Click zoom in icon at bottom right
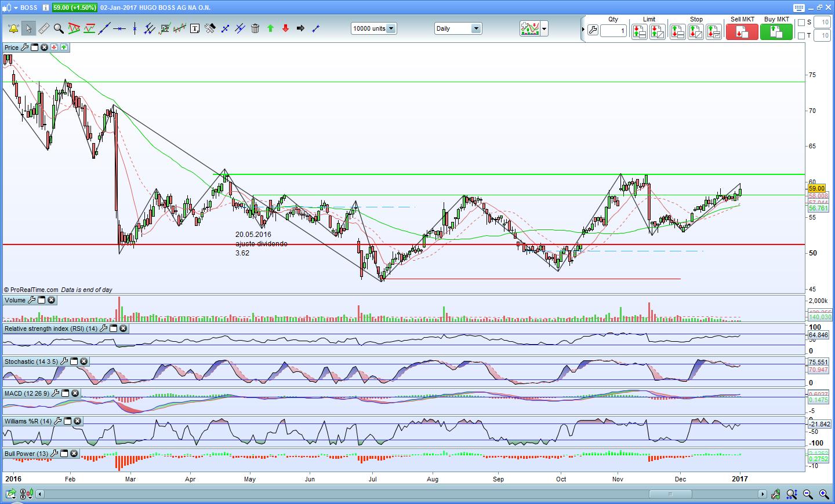Screen dimensions: 835x504 click(x=823, y=494)
